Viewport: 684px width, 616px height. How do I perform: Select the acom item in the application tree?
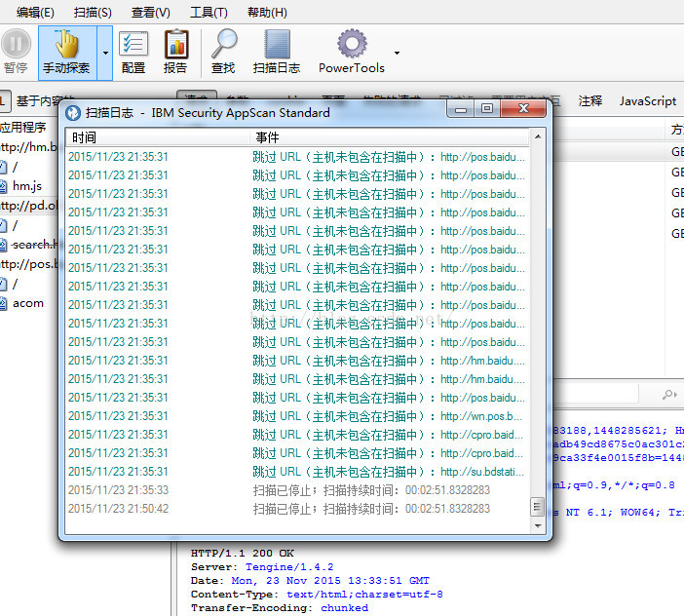coord(28,303)
